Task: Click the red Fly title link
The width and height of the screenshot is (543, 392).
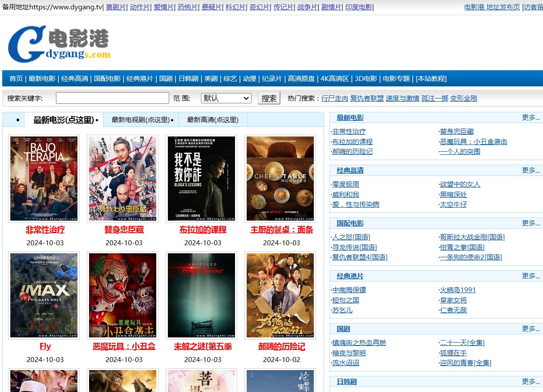Action: (x=45, y=346)
